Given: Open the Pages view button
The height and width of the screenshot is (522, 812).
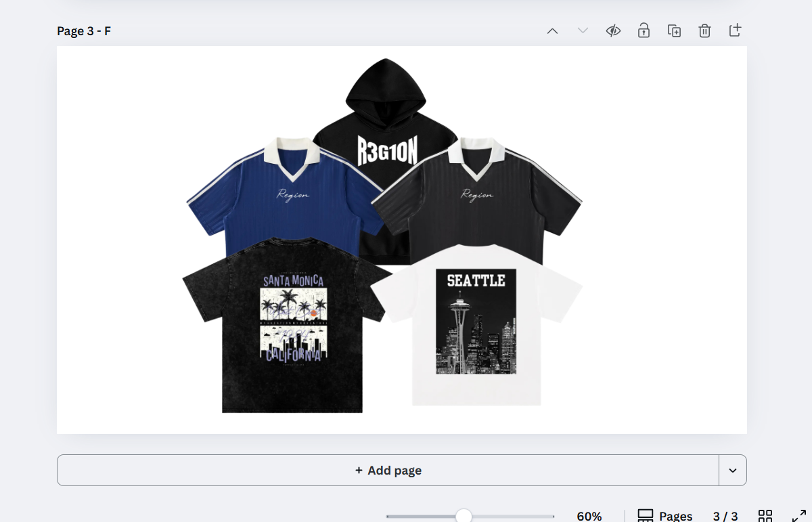Looking at the screenshot, I should pos(665,517).
